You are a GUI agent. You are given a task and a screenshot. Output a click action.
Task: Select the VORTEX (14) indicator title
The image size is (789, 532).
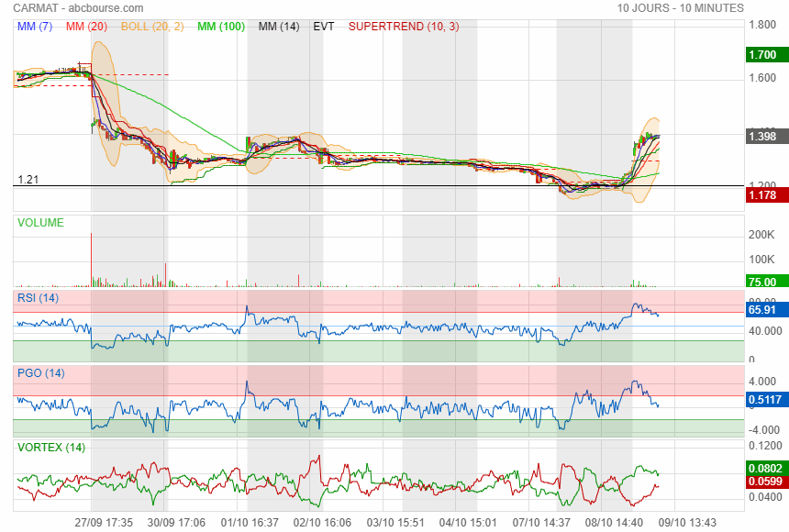pos(52,448)
